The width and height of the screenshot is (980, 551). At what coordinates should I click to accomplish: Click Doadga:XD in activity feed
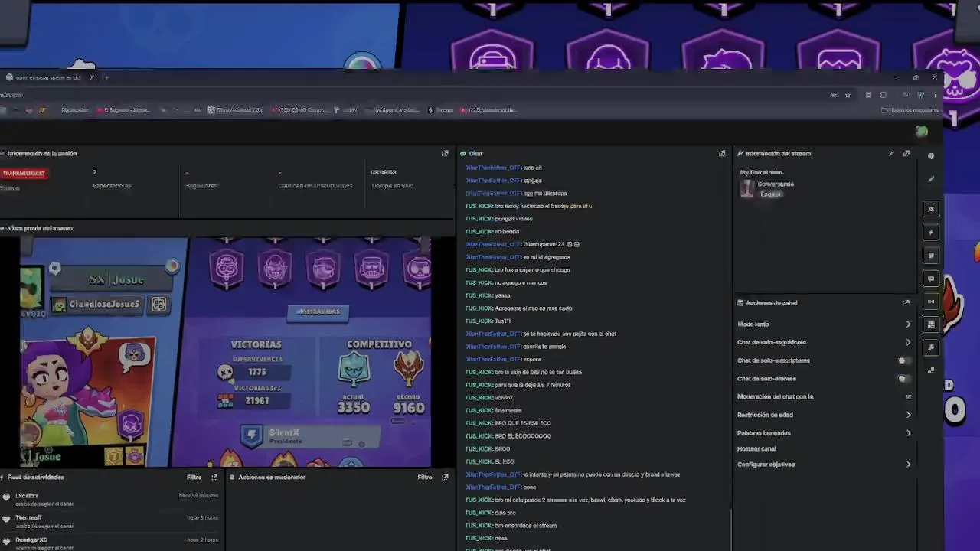[x=31, y=540]
